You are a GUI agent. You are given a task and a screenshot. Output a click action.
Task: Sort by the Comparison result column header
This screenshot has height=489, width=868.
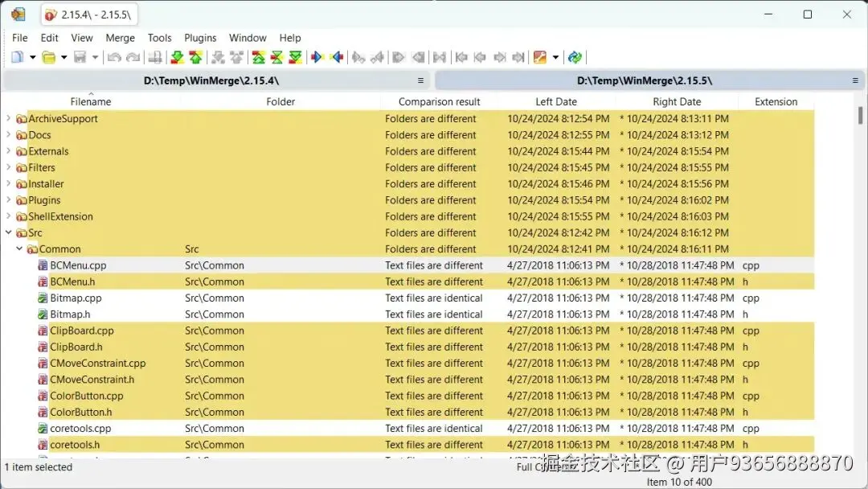pyautogui.click(x=439, y=101)
